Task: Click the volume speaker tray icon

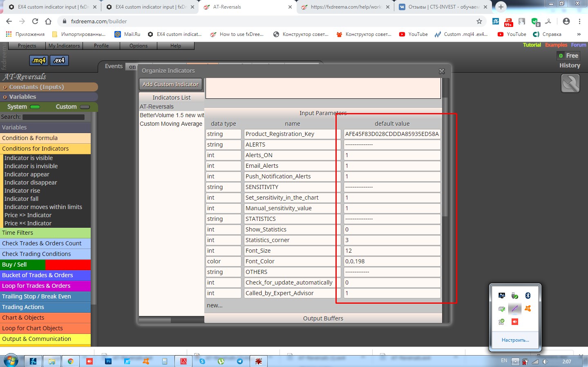Action: coord(545,361)
